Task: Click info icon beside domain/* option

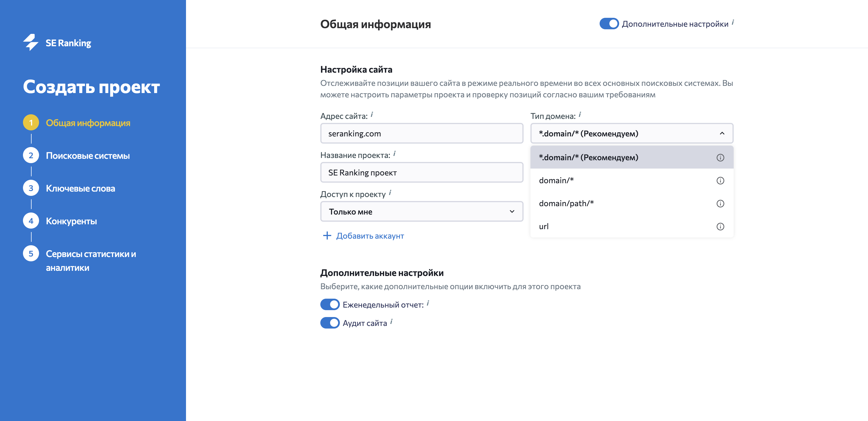Action: click(720, 181)
